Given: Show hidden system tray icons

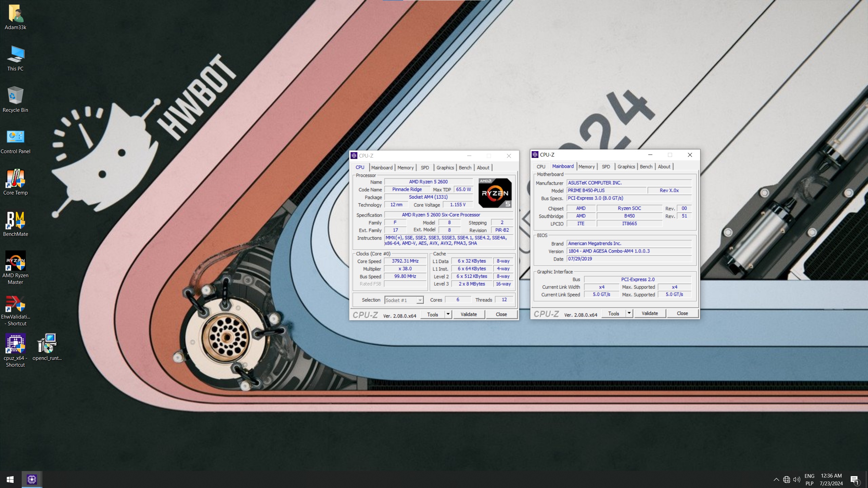Looking at the screenshot, I should (776, 480).
